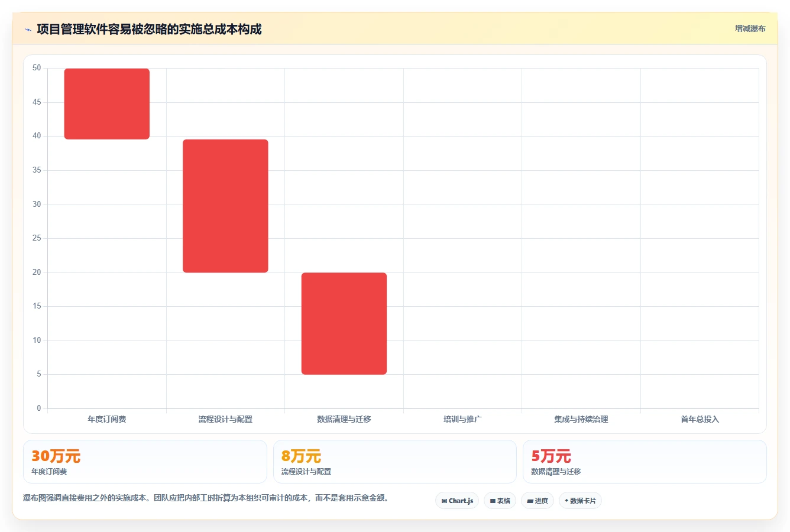This screenshot has height=532, width=790.
Task: Click the 流程设计与配置 x-axis label
Action: coord(225,419)
